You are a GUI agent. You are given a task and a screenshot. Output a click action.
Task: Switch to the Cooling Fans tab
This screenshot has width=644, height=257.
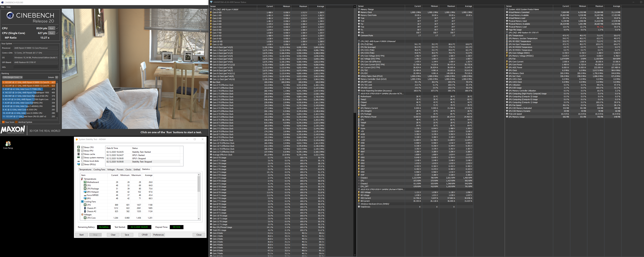[x=99, y=170]
